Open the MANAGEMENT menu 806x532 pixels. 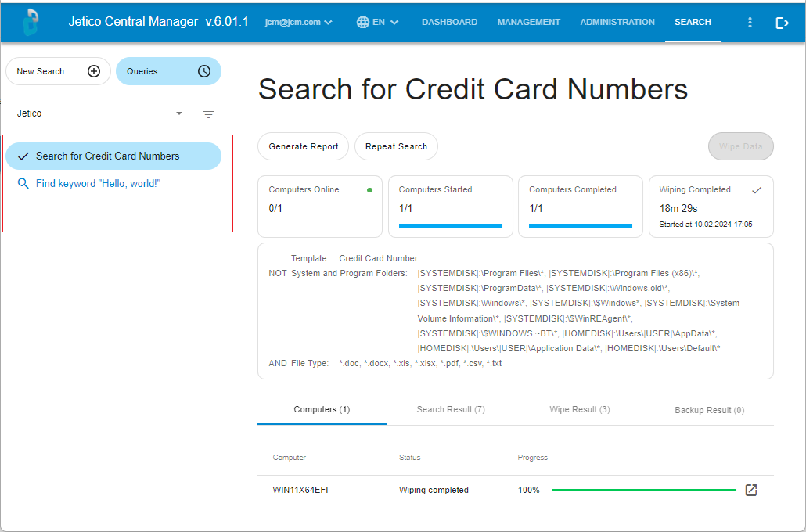528,22
